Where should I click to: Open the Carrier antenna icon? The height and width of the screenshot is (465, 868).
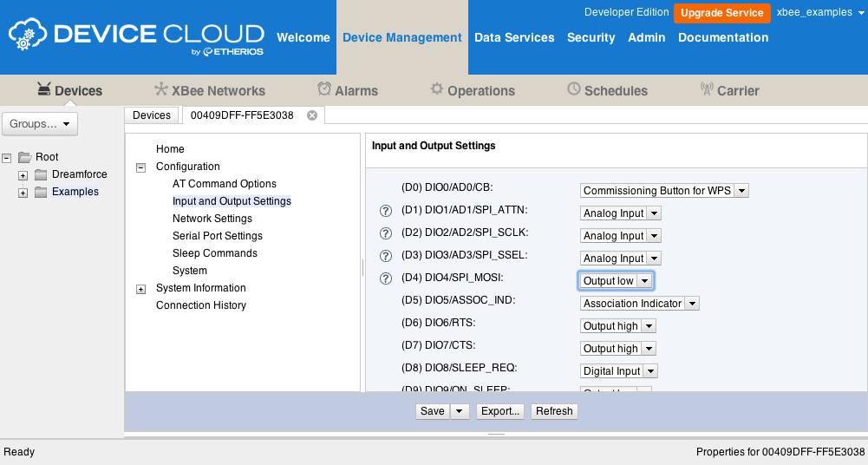coord(707,88)
